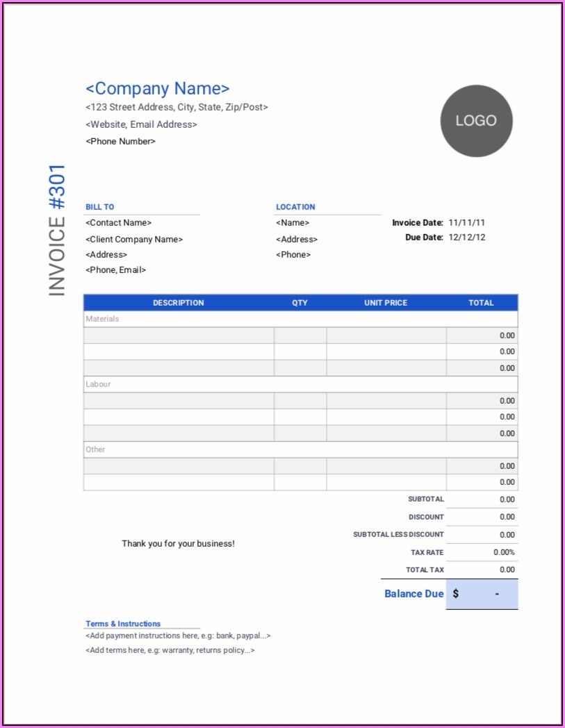
Task: Select the Invoice Date value 11/11/11
Action: click(468, 222)
